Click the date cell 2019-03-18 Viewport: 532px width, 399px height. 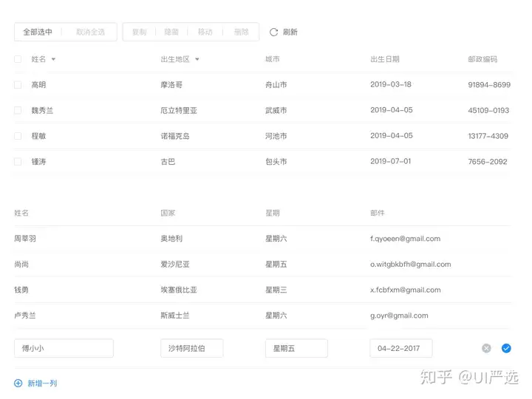pos(391,84)
